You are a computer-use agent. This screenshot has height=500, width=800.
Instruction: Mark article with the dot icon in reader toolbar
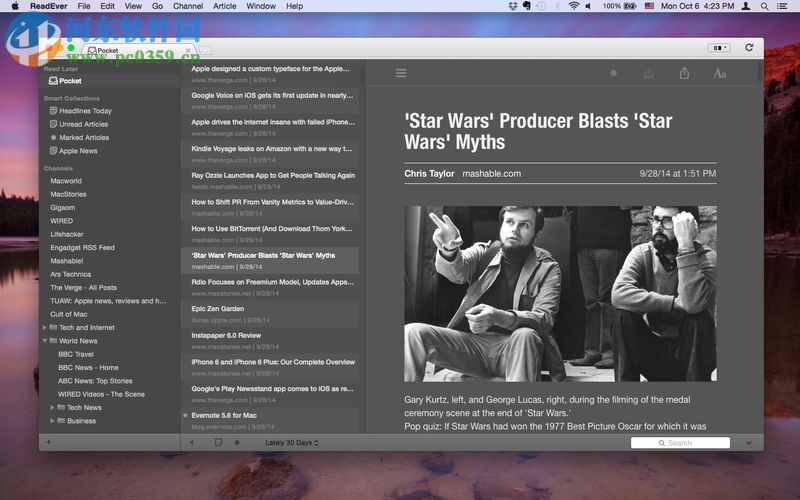pos(614,73)
